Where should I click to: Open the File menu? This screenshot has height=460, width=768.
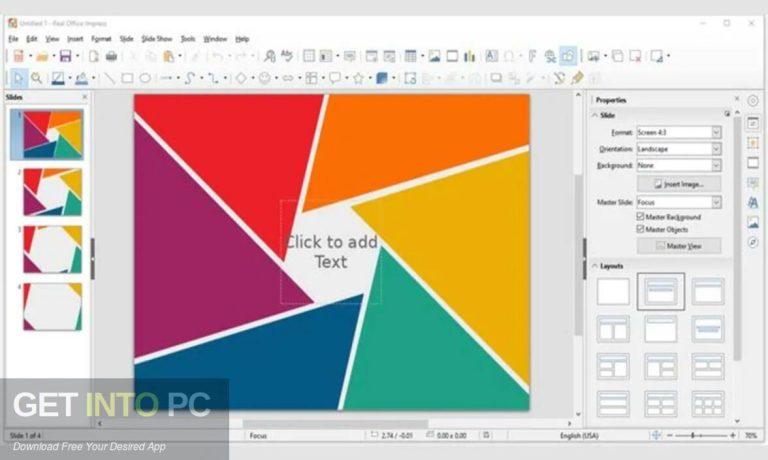13,39
